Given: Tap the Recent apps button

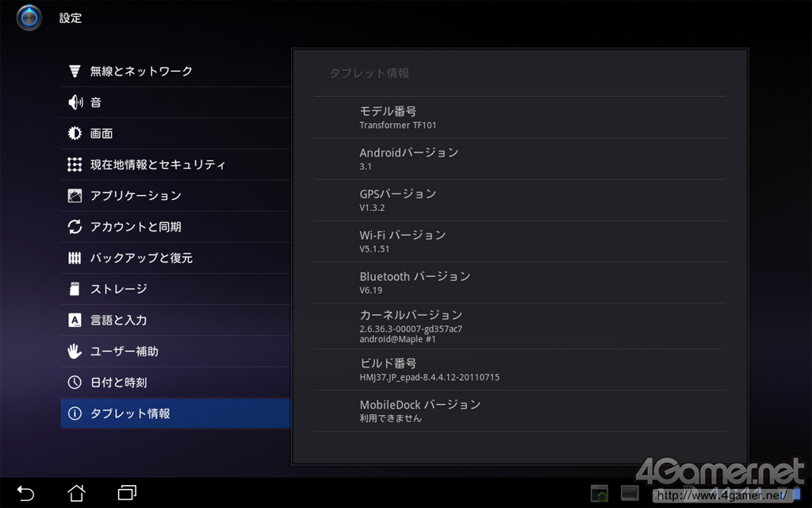Looking at the screenshot, I should pyautogui.click(x=127, y=492).
